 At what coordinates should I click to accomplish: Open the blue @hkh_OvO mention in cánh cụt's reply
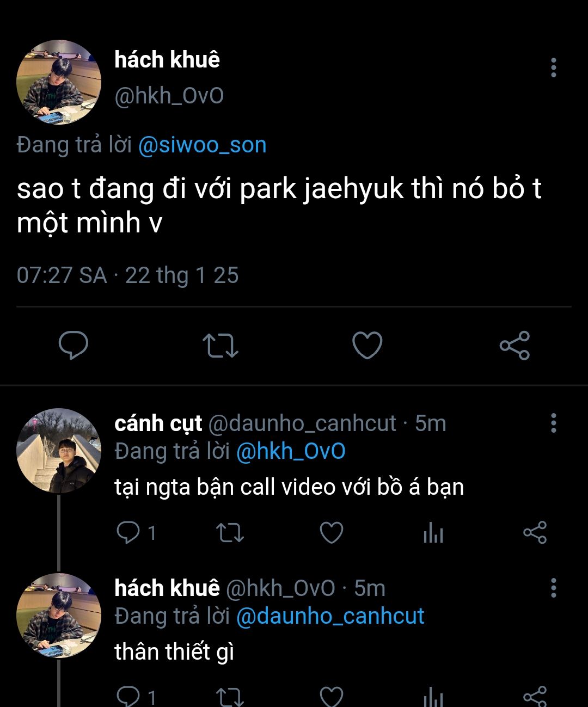click(x=291, y=451)
